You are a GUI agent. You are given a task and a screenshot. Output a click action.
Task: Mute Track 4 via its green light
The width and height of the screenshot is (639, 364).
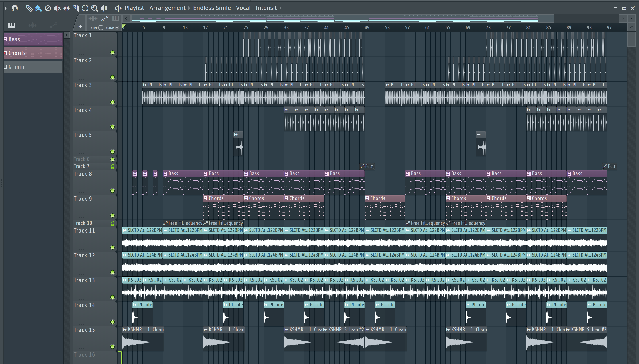tap(112, 127)
